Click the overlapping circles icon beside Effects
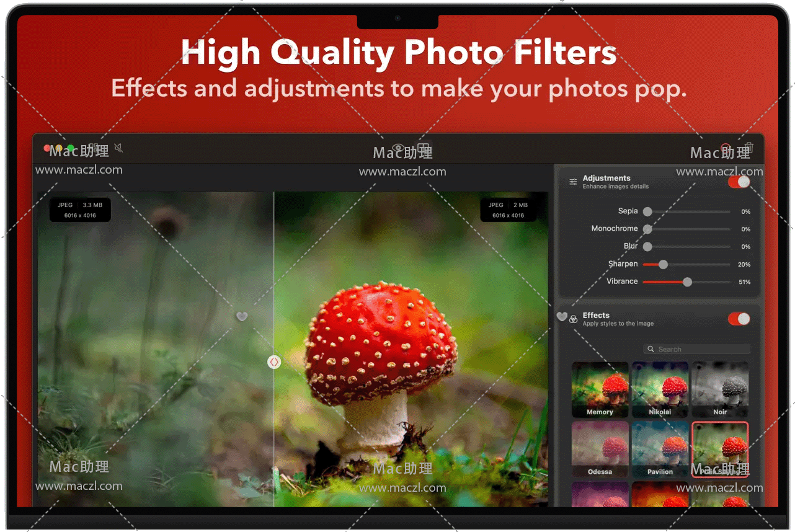The width and height of the screenshot is (795, 532). 574,319
